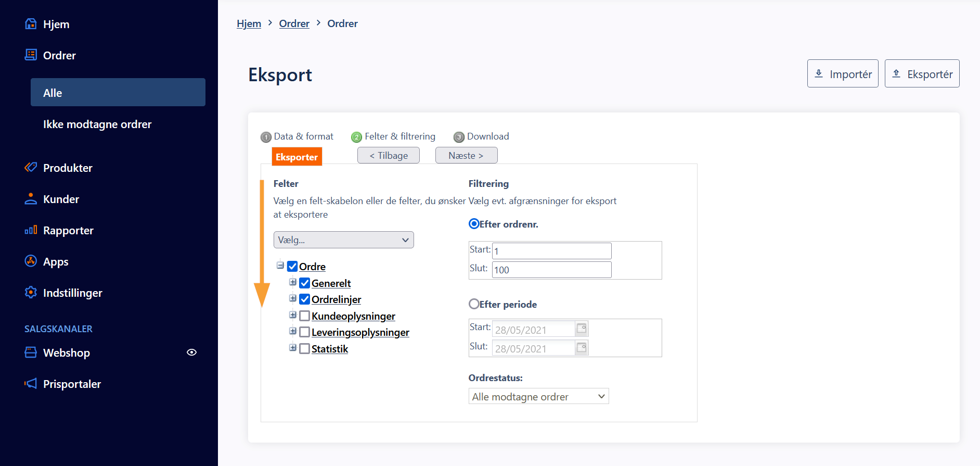Expand the Generelt tree node
The width and height of the screenshot is (980, 466).
(293, 282)
